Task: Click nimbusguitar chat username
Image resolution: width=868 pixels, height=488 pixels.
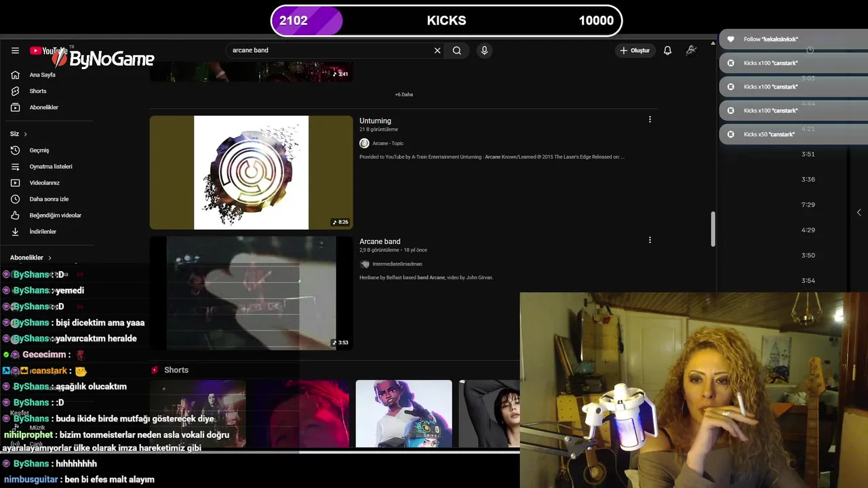Action: click(x=31, y=480)
